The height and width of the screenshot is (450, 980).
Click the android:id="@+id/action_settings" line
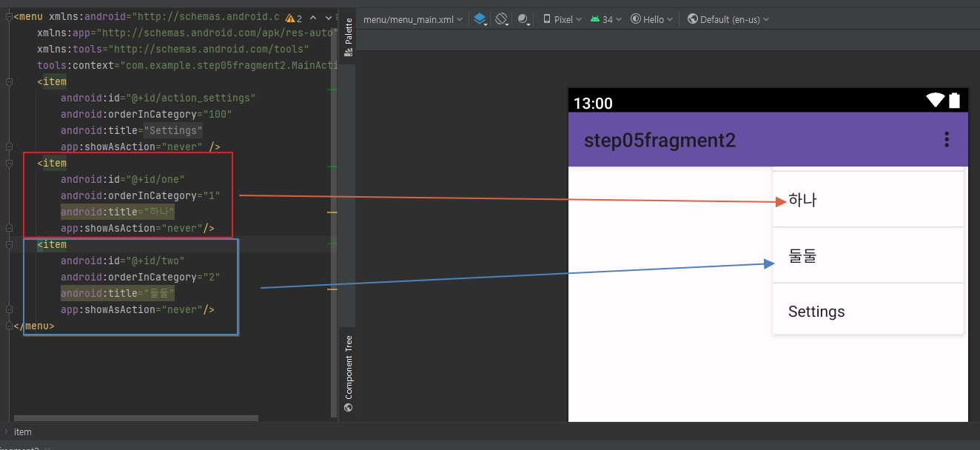[158, 98]
